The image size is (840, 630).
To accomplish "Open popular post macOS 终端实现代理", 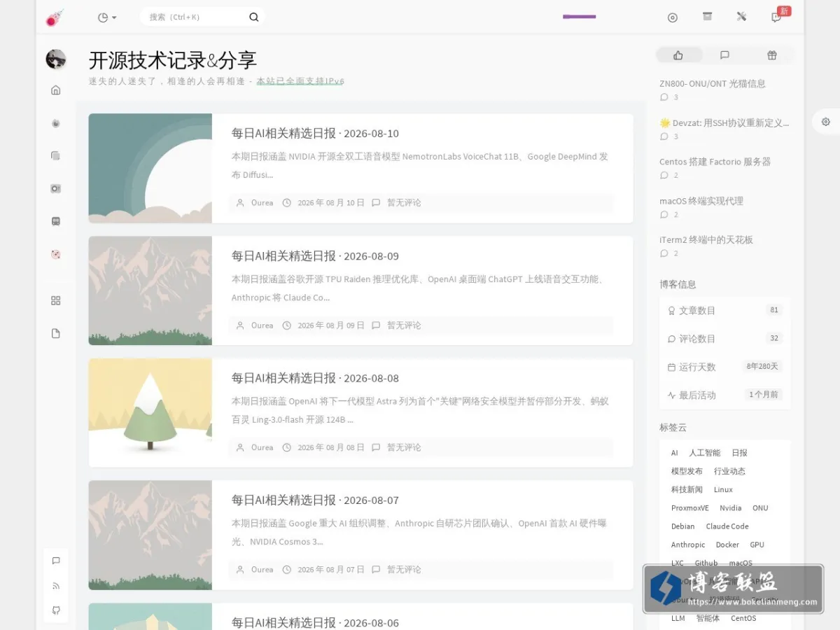I will (x=701, y=201).
